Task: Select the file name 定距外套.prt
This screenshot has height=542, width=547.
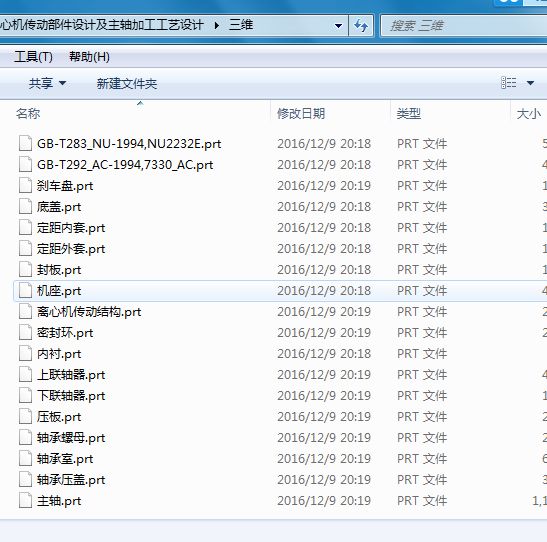Action: coord(71,249)
